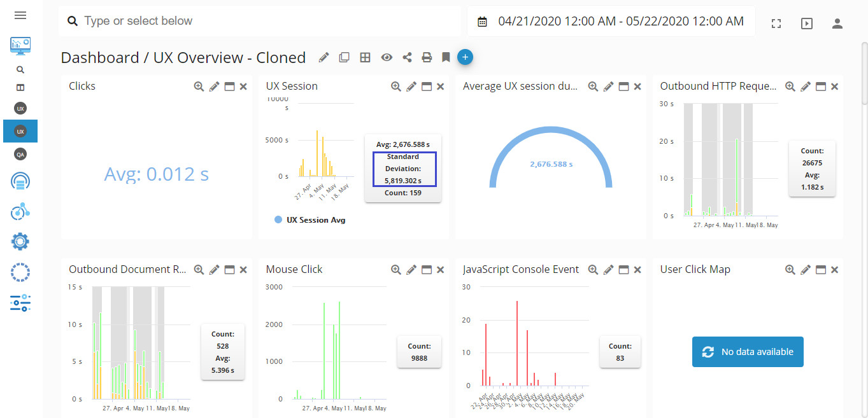Click the search input field
This screenshot has height=418, width=868.
(267, 22)
